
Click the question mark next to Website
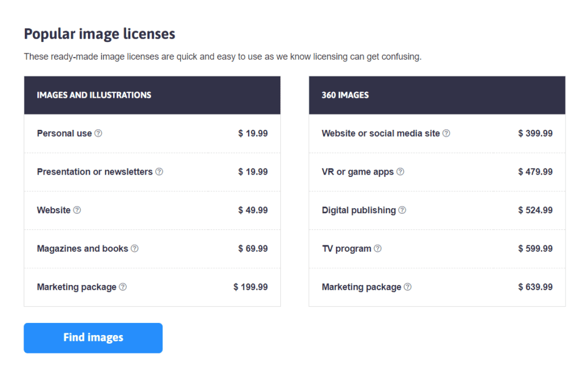(77, 210)
